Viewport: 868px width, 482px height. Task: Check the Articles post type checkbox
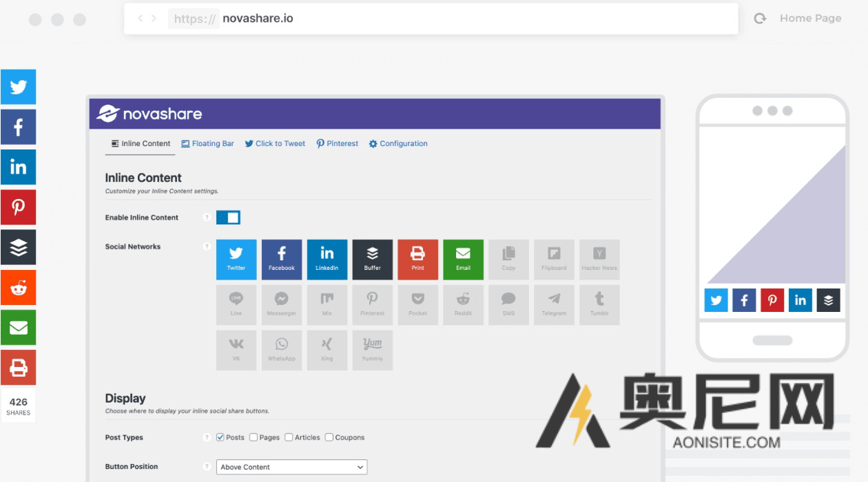[289, 437]
